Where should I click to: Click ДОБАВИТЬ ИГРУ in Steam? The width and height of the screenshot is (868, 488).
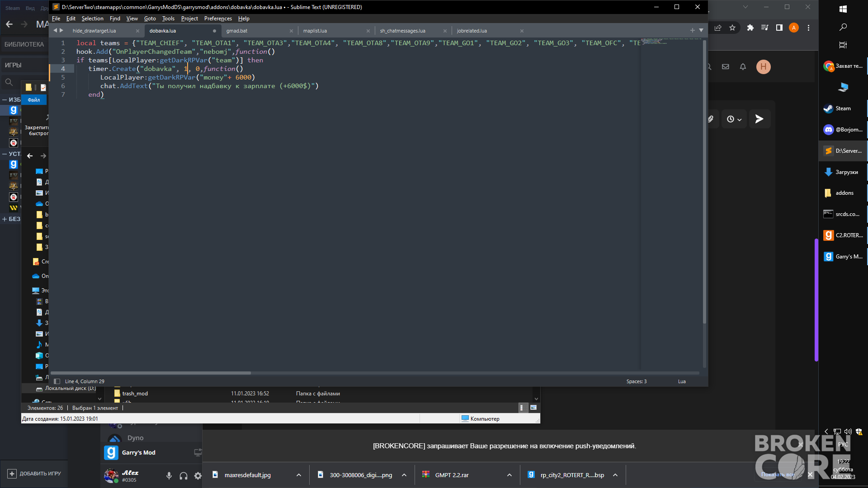[34, 474]
